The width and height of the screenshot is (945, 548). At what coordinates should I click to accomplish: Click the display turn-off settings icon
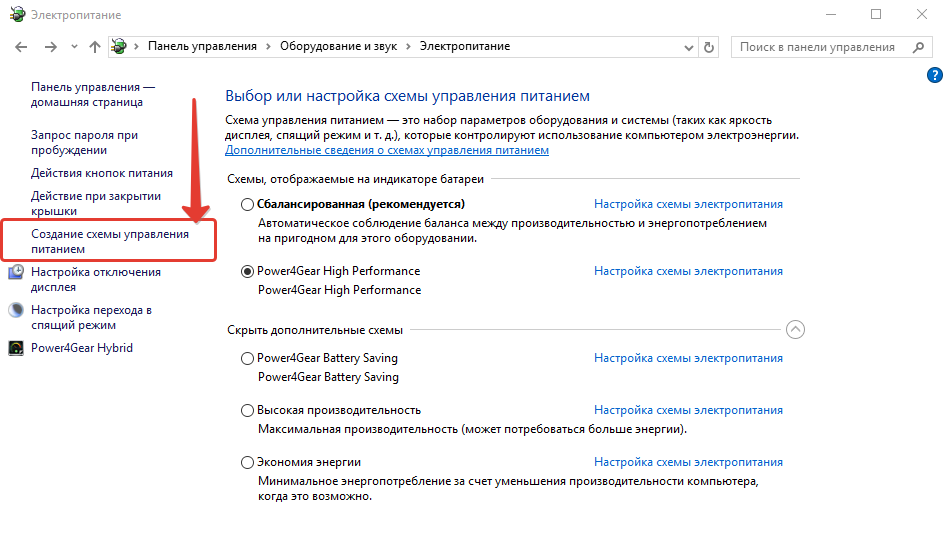click(x=16, y=272)
